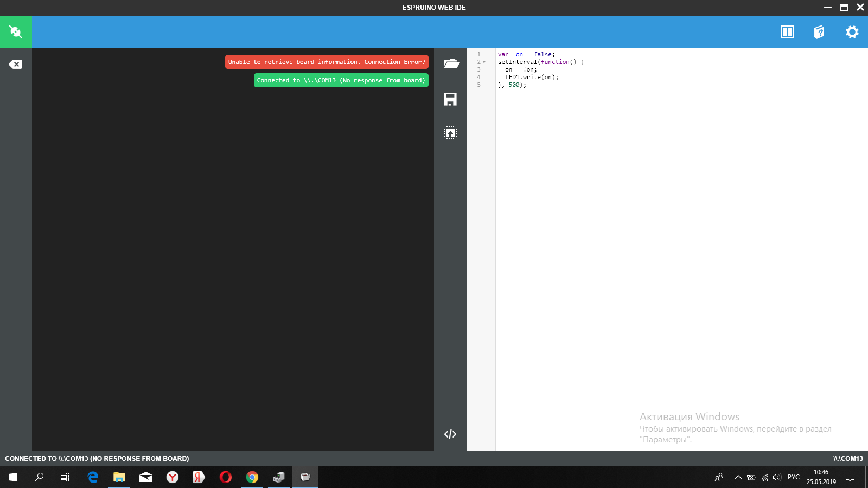868x488 pixels.
Task: Open the Mail app from the taskbar
Action: tap(146, 477)
